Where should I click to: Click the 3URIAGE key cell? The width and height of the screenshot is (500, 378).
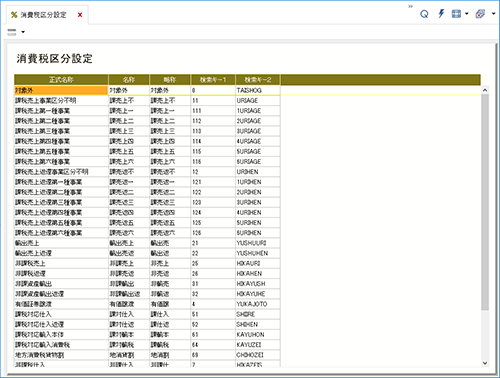(258, 131)
